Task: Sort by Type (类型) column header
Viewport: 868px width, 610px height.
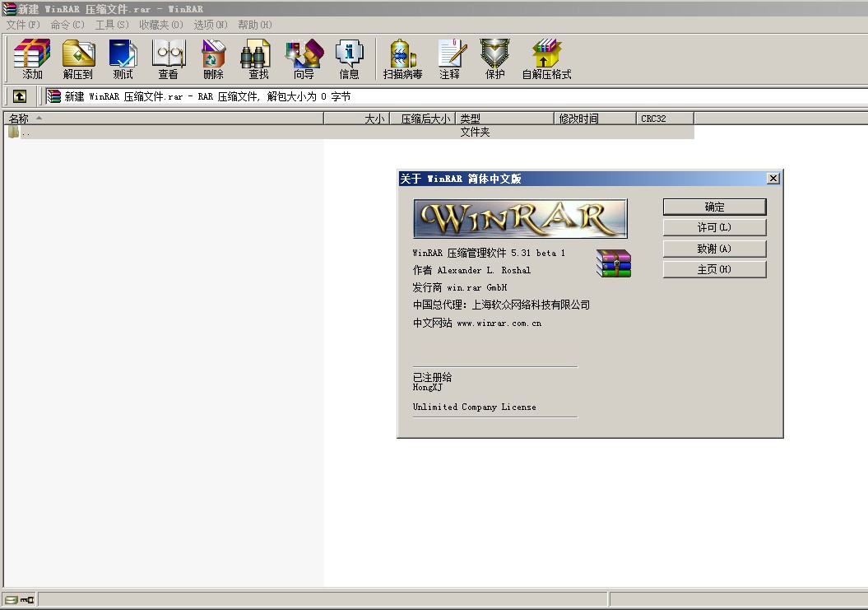Action: pos(505,119)
